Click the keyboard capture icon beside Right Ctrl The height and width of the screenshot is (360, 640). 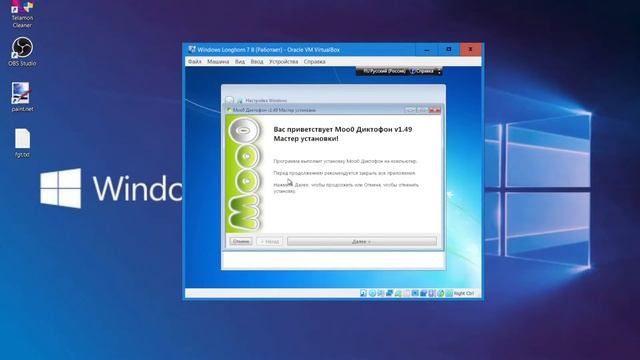point(449,293)
